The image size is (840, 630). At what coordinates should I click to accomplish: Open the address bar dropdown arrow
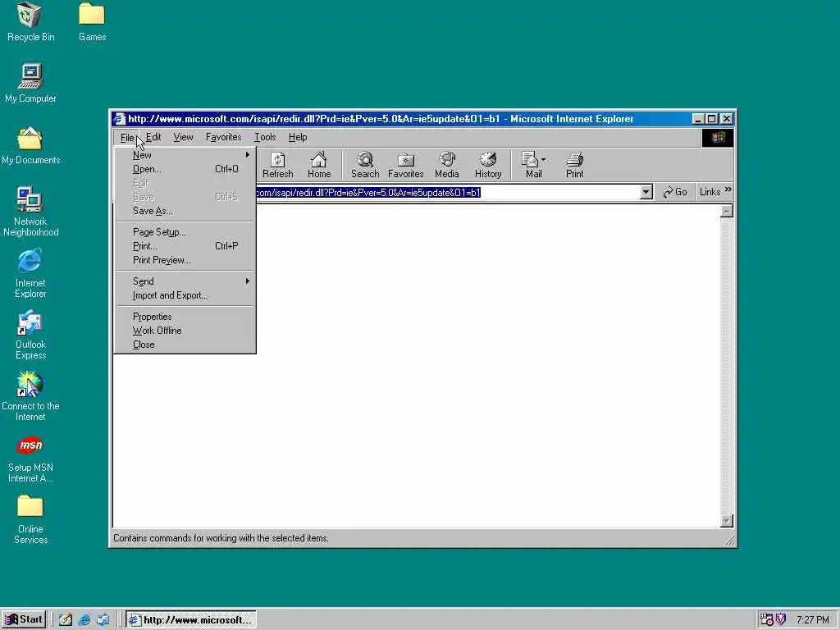[x=646, y=192]
